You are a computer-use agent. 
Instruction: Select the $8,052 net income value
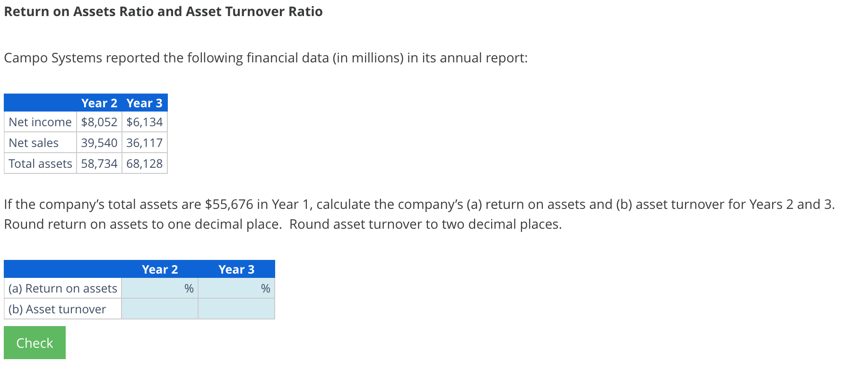pyautogui.click(x=99, y=122)
